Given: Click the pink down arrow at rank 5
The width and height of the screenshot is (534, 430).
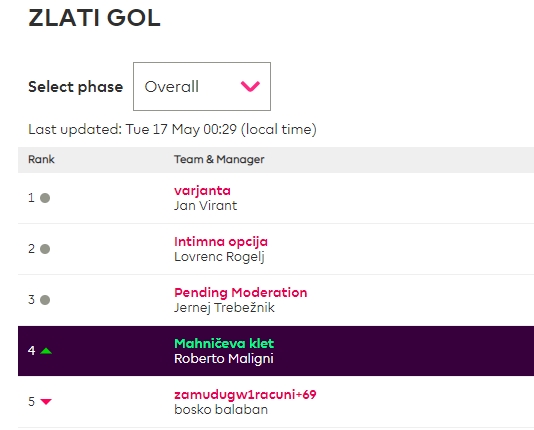Looking at the screenshot, I should 46,402.
